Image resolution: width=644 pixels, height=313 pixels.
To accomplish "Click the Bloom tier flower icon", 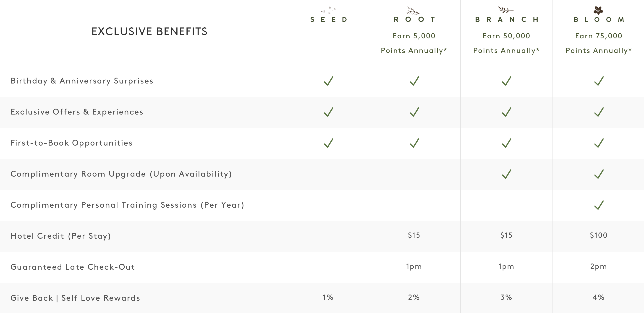I will point(598,10).
